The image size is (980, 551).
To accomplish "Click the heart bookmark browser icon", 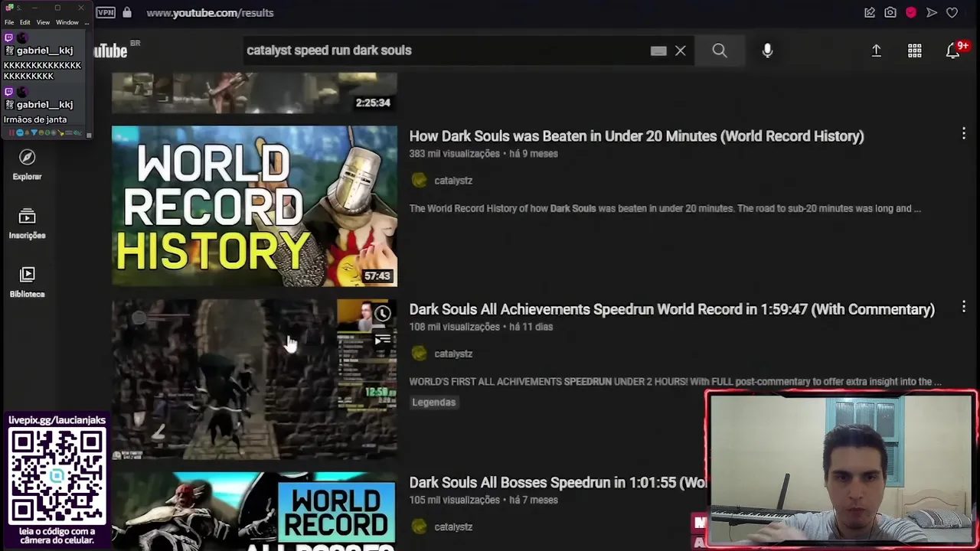I will click(x=952, y=12).
